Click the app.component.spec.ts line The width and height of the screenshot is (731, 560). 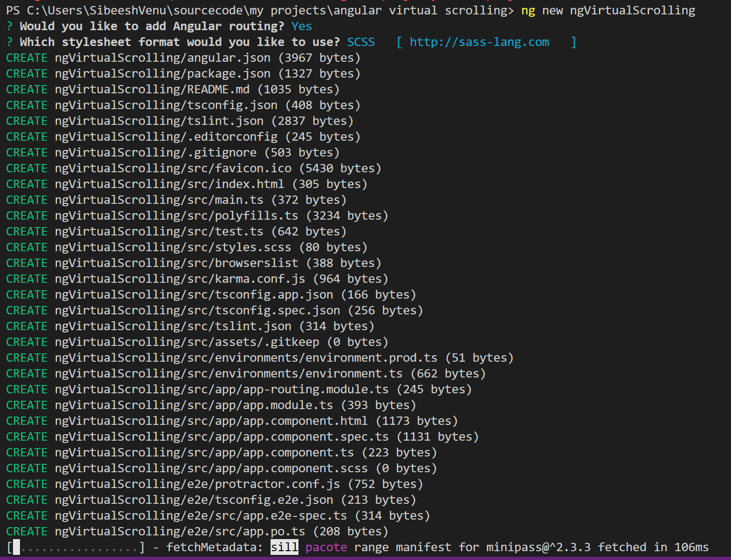(x=242, y=437)
